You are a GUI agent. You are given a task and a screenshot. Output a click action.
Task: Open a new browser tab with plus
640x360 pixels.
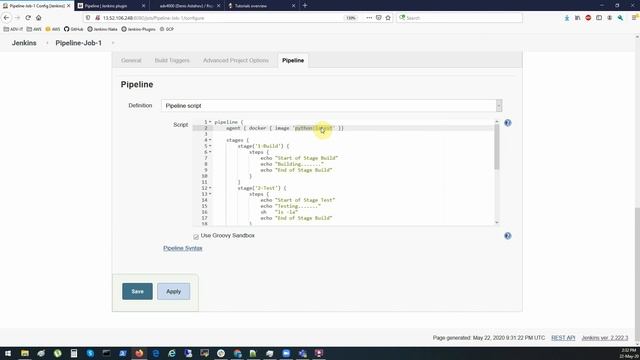(x=305, y=6)
